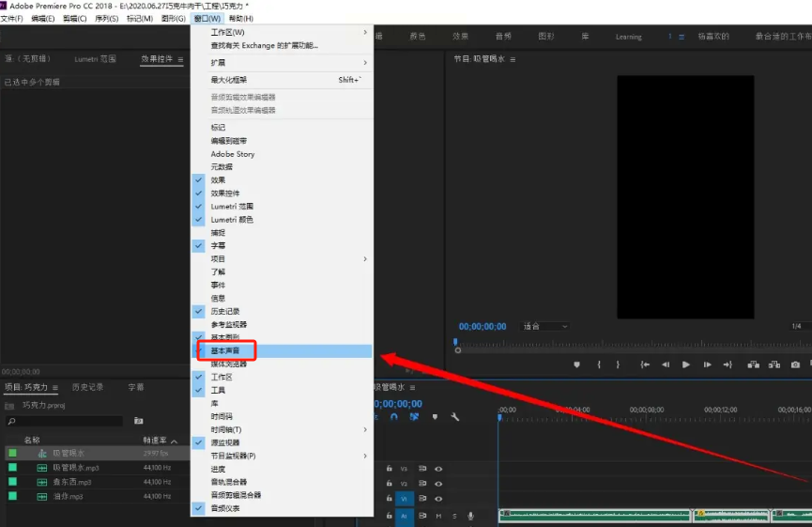Viewport: 812px width, 527px height.
Task: Lock audio track A1
Action: click(x=389, y=516)
